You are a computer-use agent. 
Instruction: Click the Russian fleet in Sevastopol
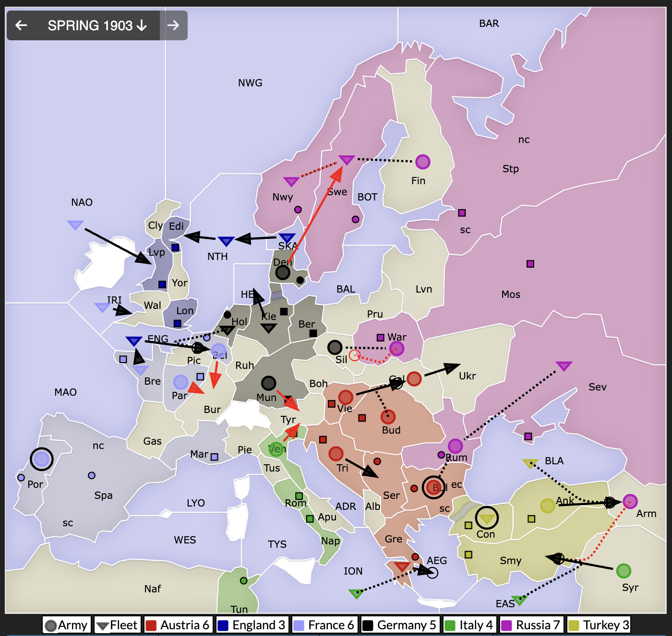click(564, 366)
